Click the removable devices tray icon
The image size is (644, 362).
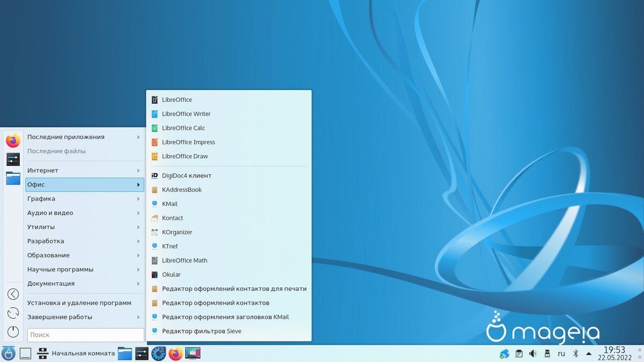(547, 353)
